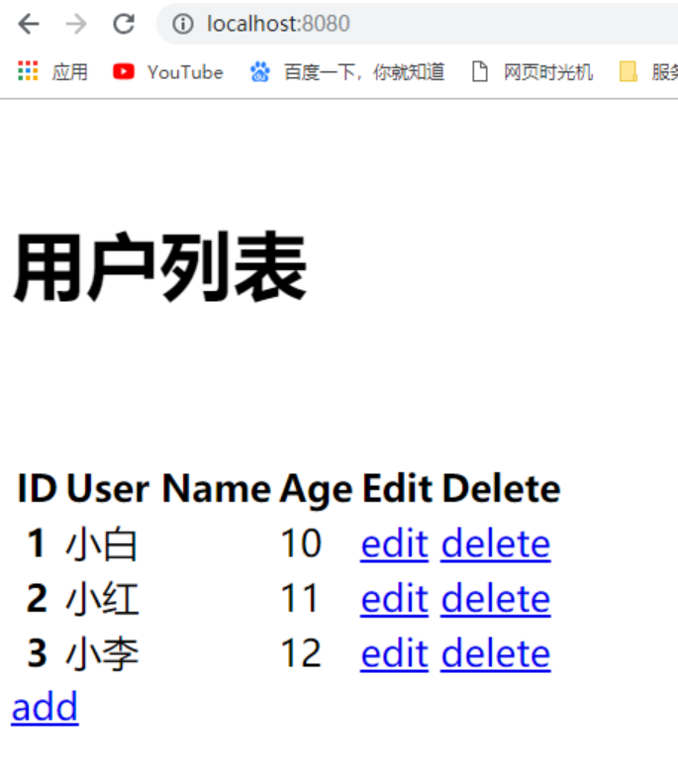This screenshot has width=678, height=784.
Task: Click delete link for user 小红
Action: click(496, 599)
